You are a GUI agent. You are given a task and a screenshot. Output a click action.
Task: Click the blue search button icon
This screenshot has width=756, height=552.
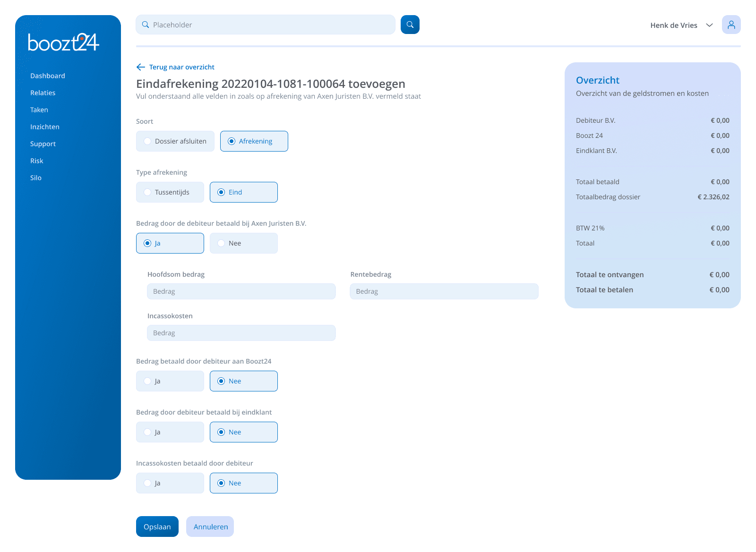click(x=410, y=25)
